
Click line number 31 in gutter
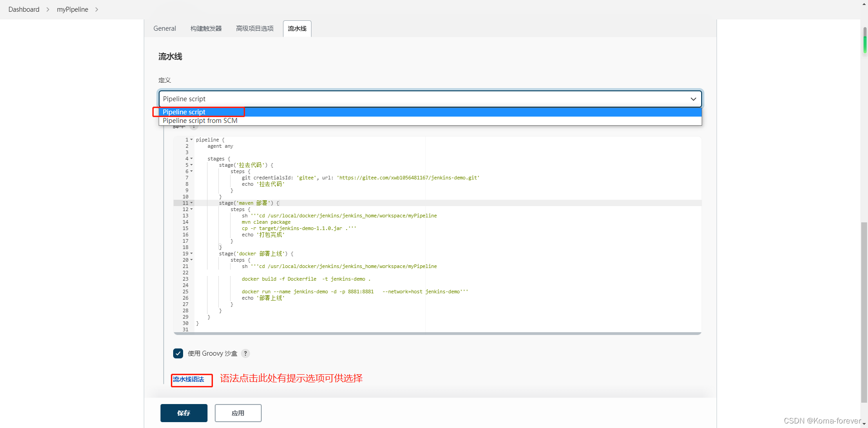(x=185, y=329)
